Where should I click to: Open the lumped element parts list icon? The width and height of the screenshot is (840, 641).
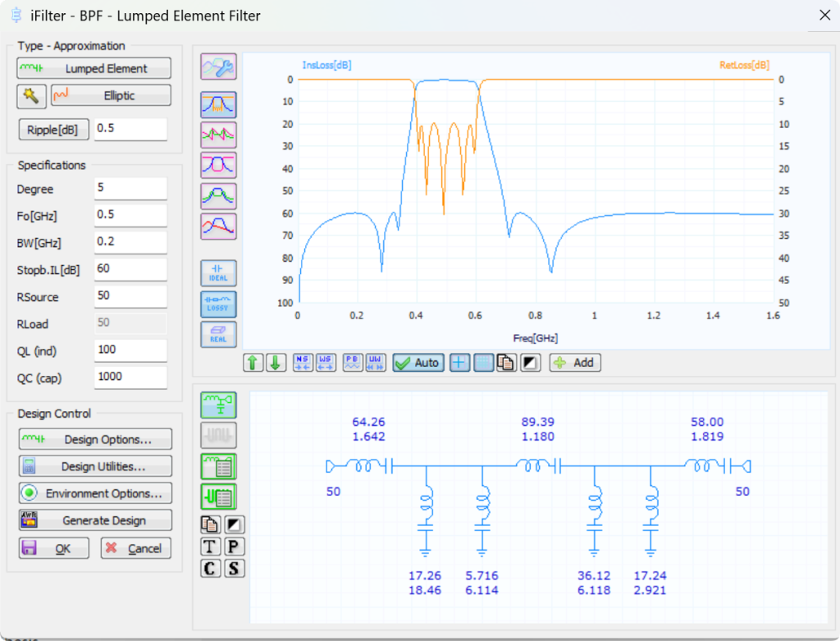click(218, 465)
